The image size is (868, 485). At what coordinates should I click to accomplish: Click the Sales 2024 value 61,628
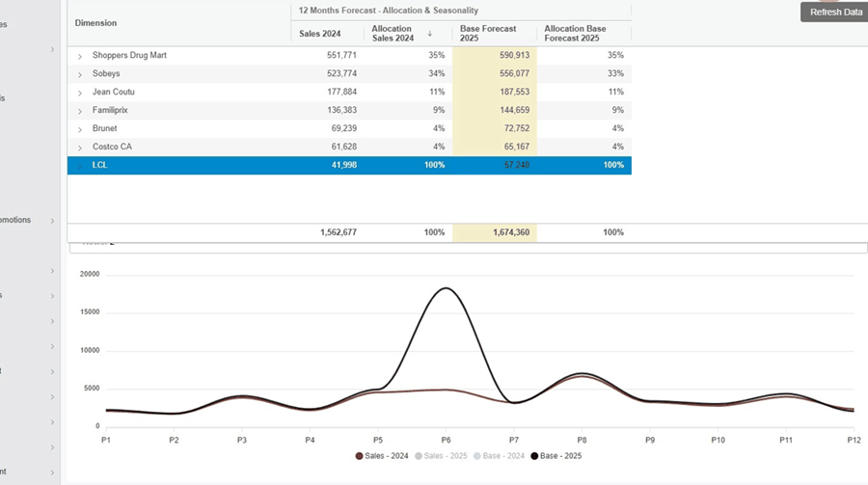[x=343, y=147]
